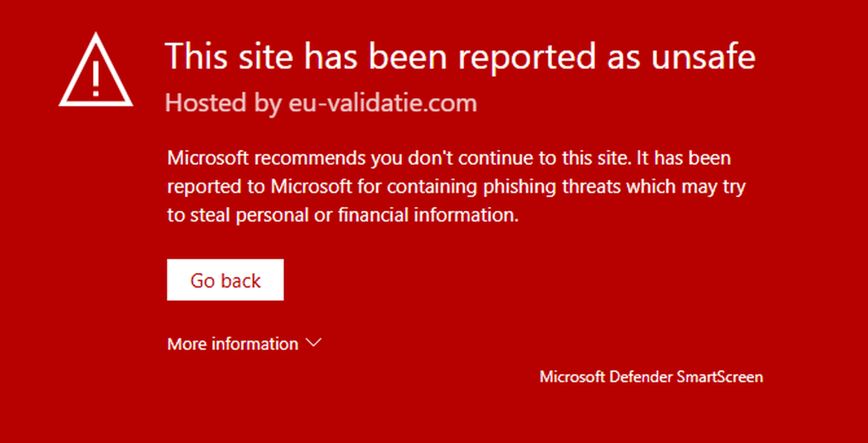Click the Go back button
The image size is (868, 443).
tap(225, 280)
